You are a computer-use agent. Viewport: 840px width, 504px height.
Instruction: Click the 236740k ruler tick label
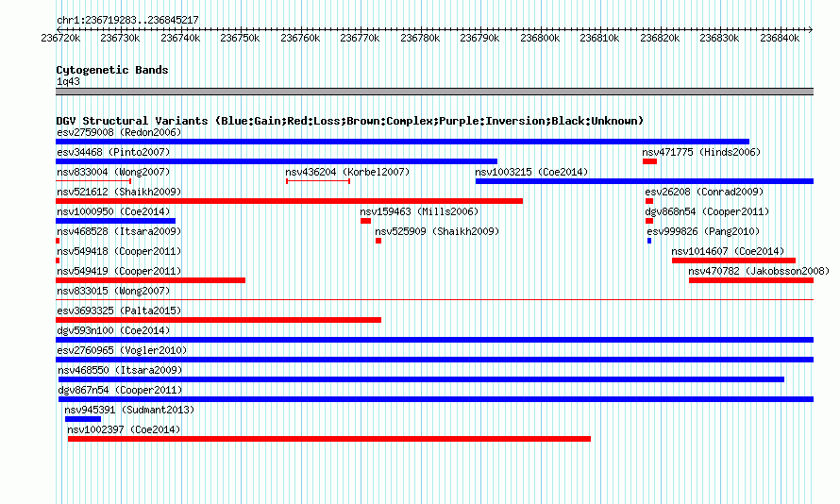pos(180,38)
